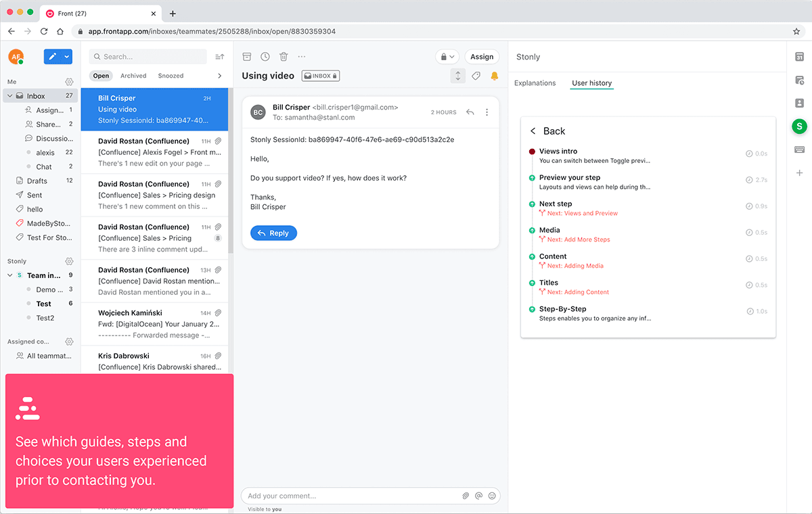Image resolution: width=812 pixels, height=514 pixels.
Task: Collapse the Inbox tree in the sidebar
Action: coord(9,96)
